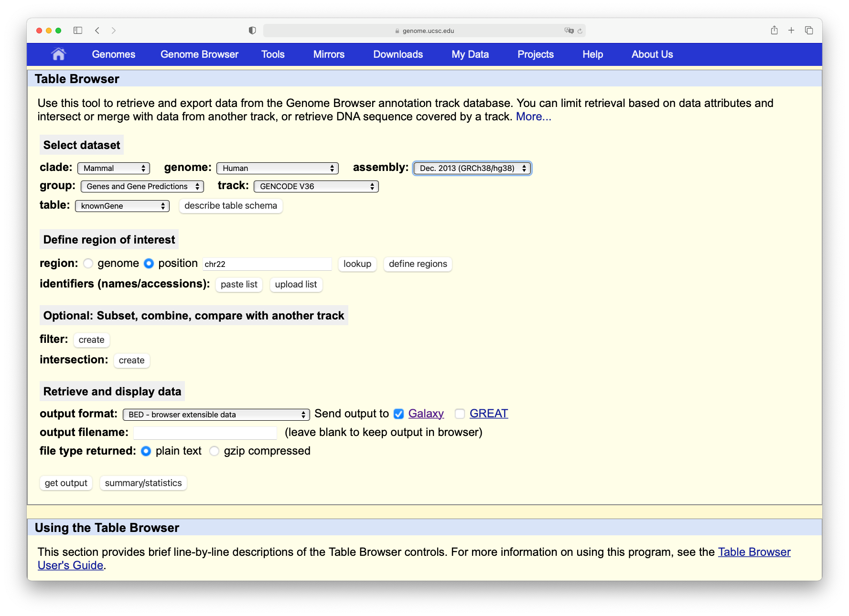The width and height of the screenshot is (849, 616).
Task: Create an intersection
Action: click(x=132, y=361)
